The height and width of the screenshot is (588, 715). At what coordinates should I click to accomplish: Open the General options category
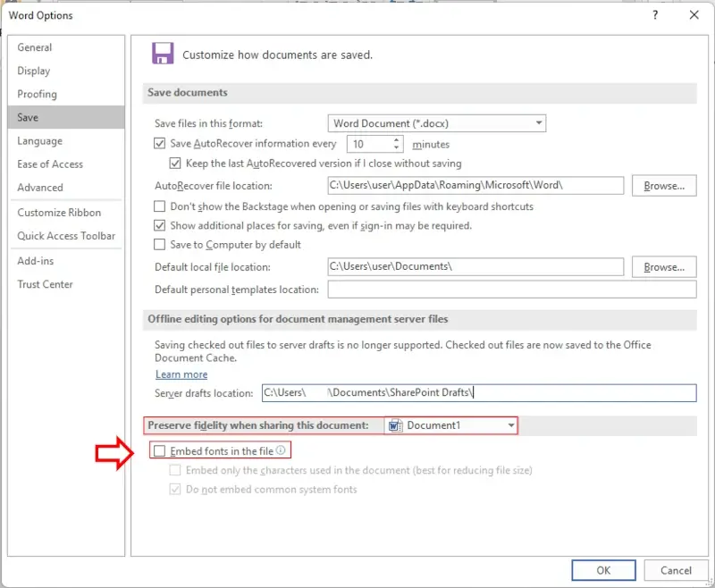point(66,47)
